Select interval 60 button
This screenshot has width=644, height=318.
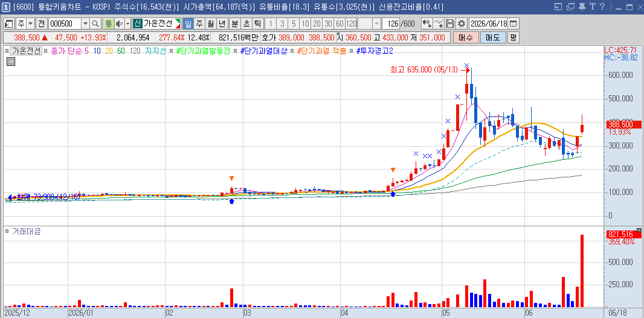click(340, 24)
